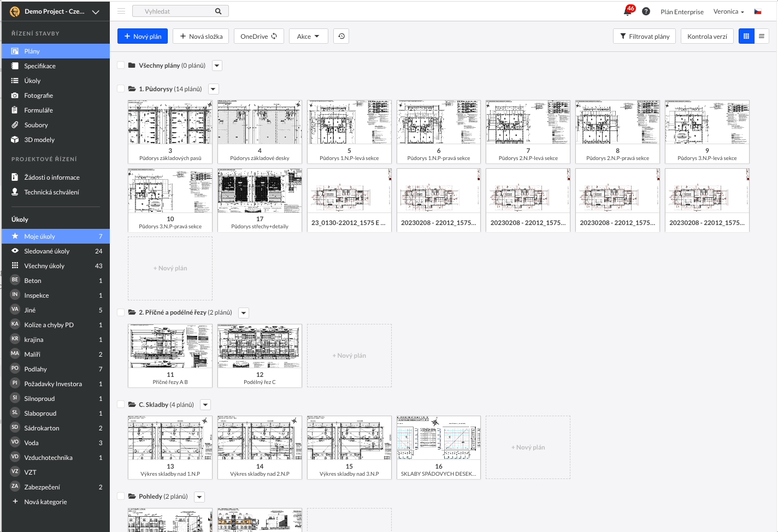Open plan 23_0130-22012_1575 E thumbnail
This screenshot has height=532, width=778.
tap(349, 200)
